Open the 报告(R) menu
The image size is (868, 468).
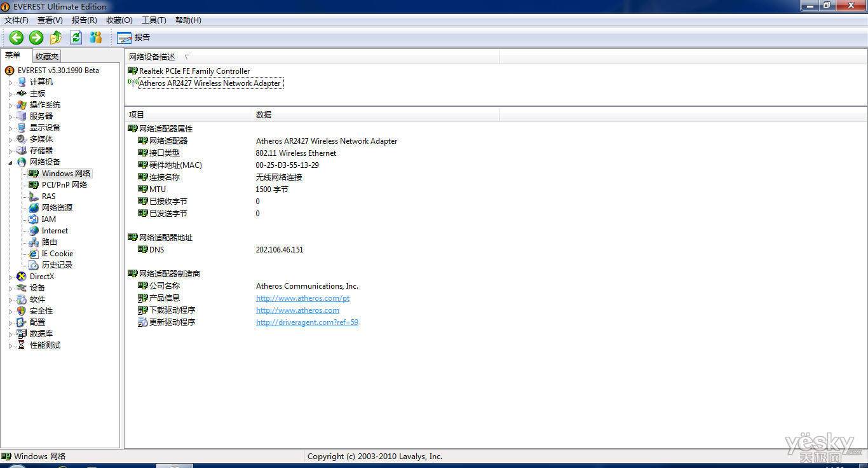84,20
